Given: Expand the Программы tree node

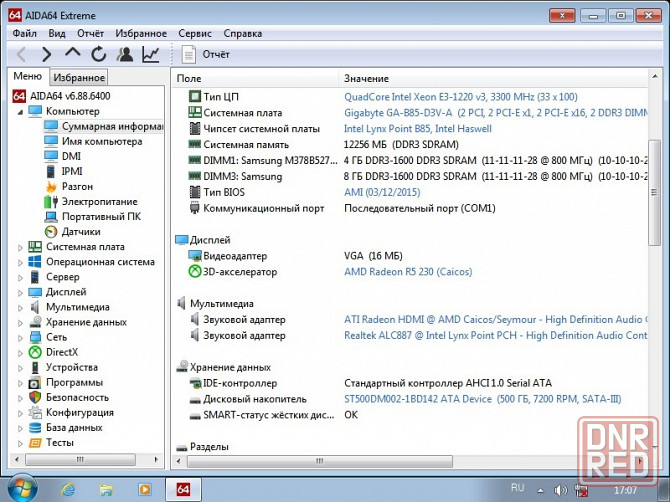Looking at the screenshot, I should tap(20, 383).
